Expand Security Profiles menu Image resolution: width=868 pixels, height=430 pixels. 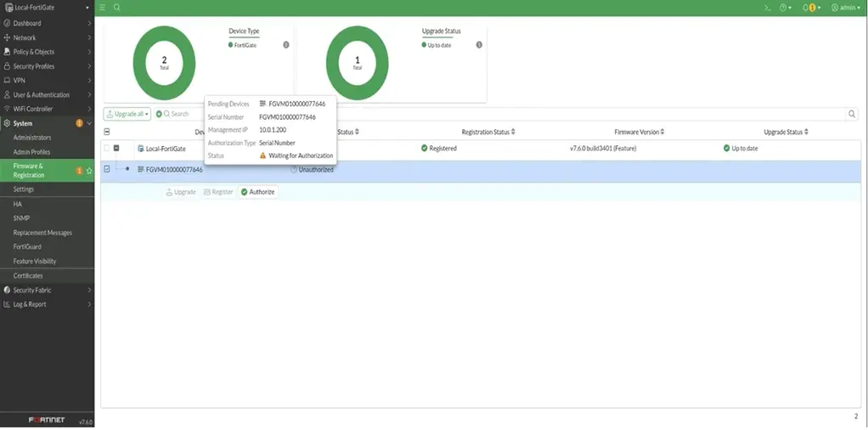point(47,66)
